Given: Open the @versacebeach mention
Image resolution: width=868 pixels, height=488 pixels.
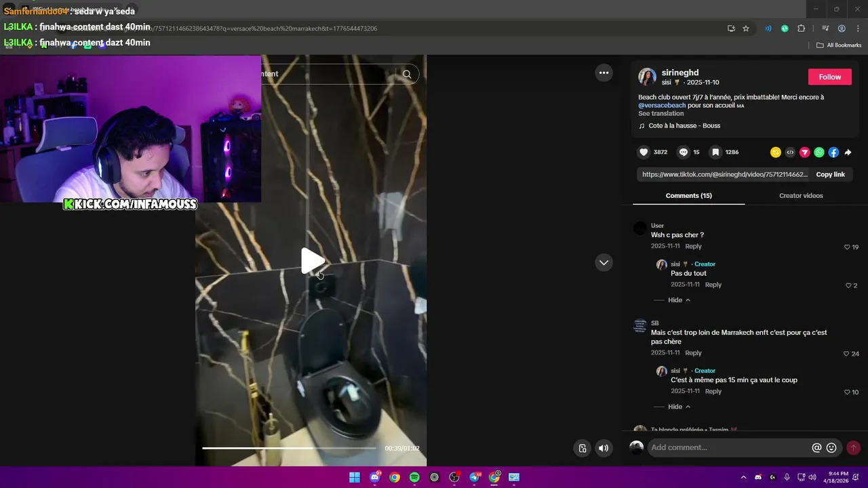Looking at the screenshot, I should tap(662, 105).
